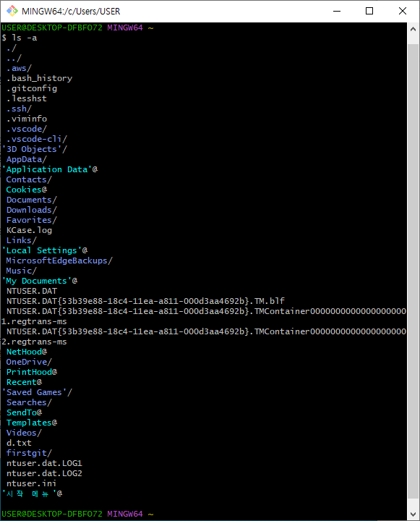Click the 'Cookies@' link entry
This screenshot has height=521, width=420.
click(27, 190)
